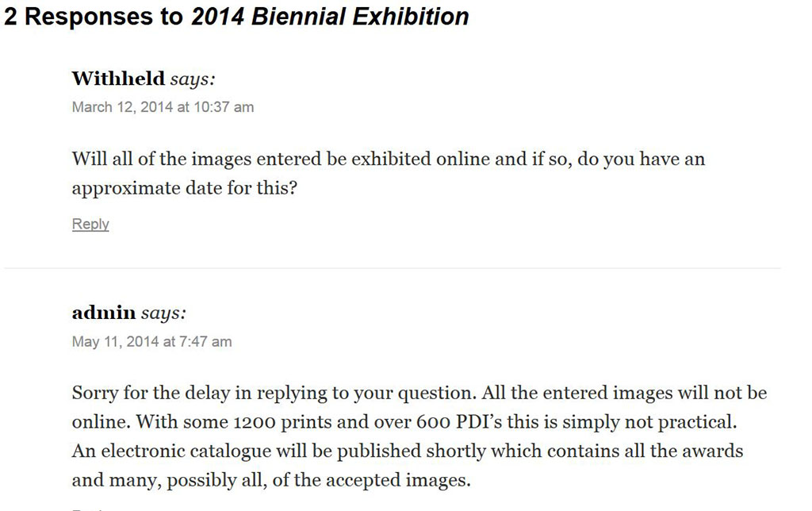Click the line "Will all of the images entered"

pyautogui.click(x=198, y=159)
